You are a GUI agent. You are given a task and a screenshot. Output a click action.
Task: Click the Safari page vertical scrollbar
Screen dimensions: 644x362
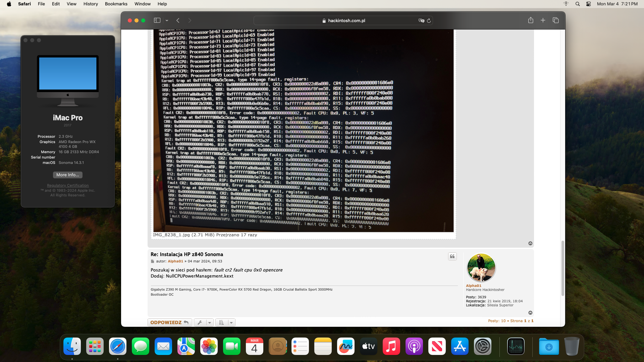(x=562, y=268)
